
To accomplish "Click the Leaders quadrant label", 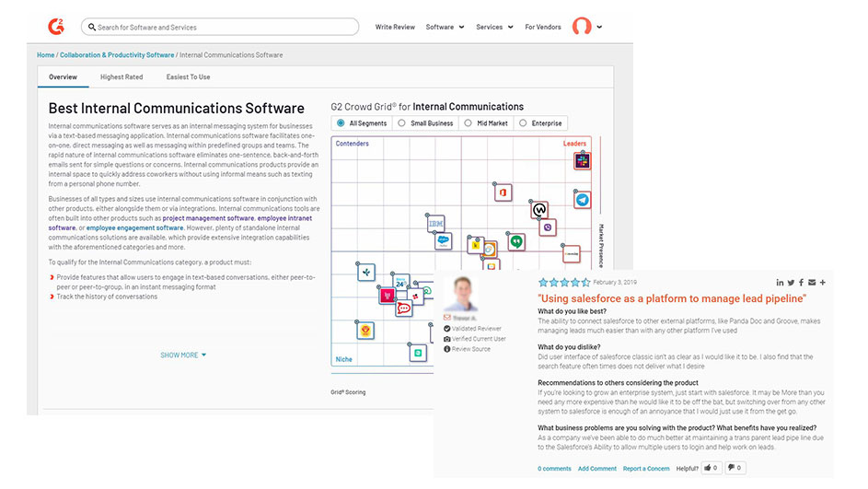I will (x=574, y=144).
